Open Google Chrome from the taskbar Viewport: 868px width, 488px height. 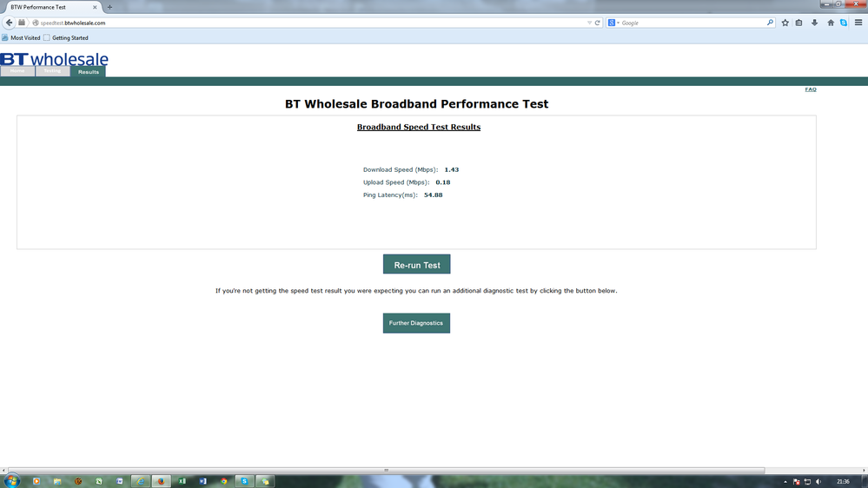(223, 481)
